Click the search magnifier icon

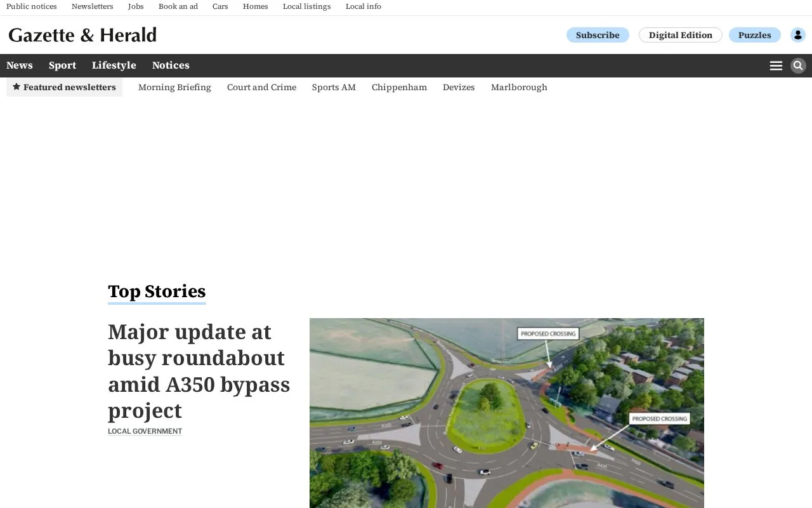798,65
